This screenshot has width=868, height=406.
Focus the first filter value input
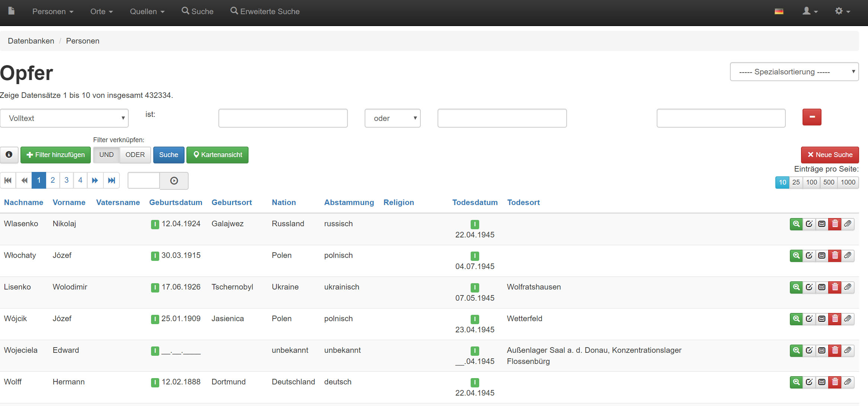point(283,118)
